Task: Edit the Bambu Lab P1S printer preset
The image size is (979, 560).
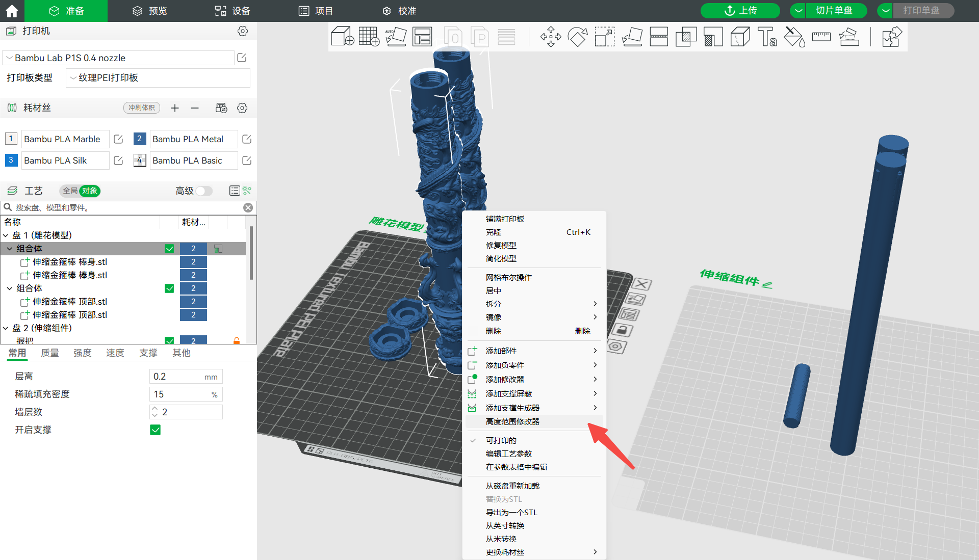Action: (242, 58)
